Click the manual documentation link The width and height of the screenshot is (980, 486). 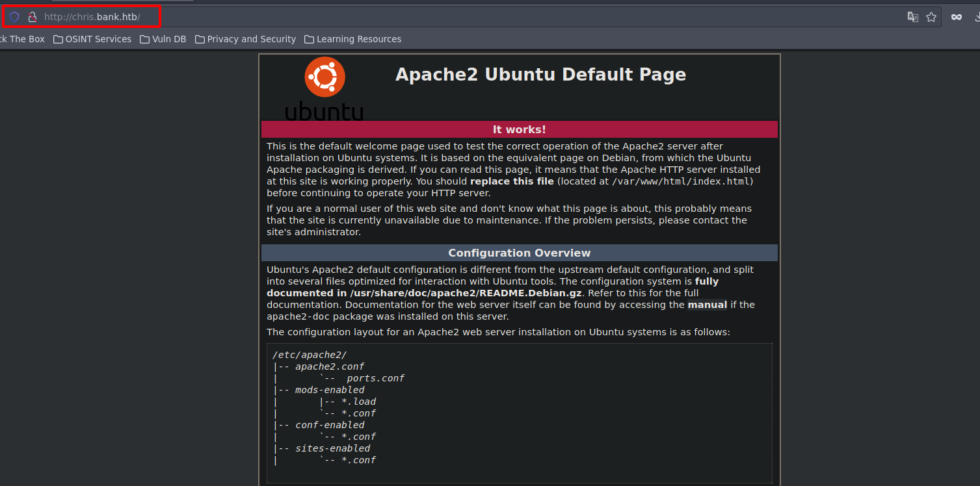(707, 305)
